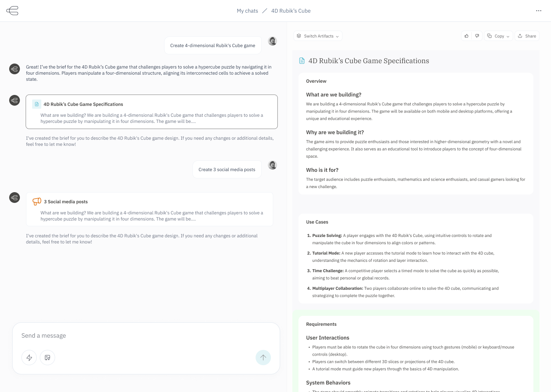Click the image attachment icon
Viewport: 551px width, 392px height.
47,358
